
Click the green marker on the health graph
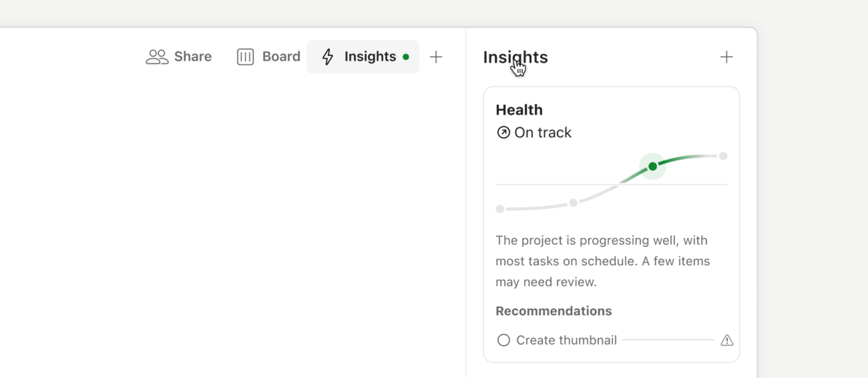[652, 166]
